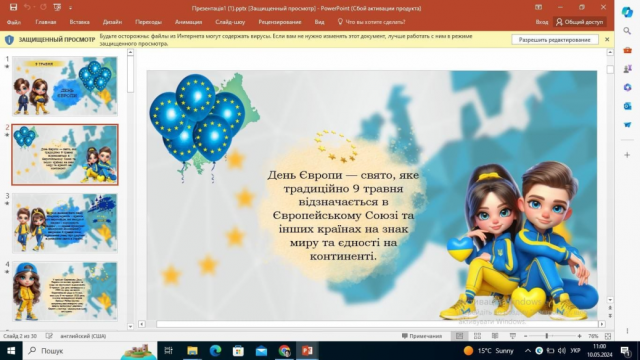Open the Дизайн ribbon tab

pos(112,22)
